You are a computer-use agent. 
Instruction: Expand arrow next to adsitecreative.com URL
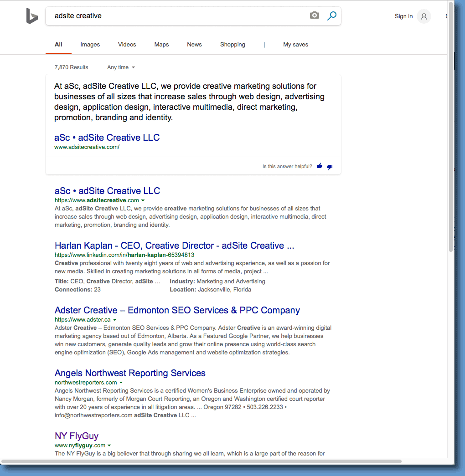point(143,200)
